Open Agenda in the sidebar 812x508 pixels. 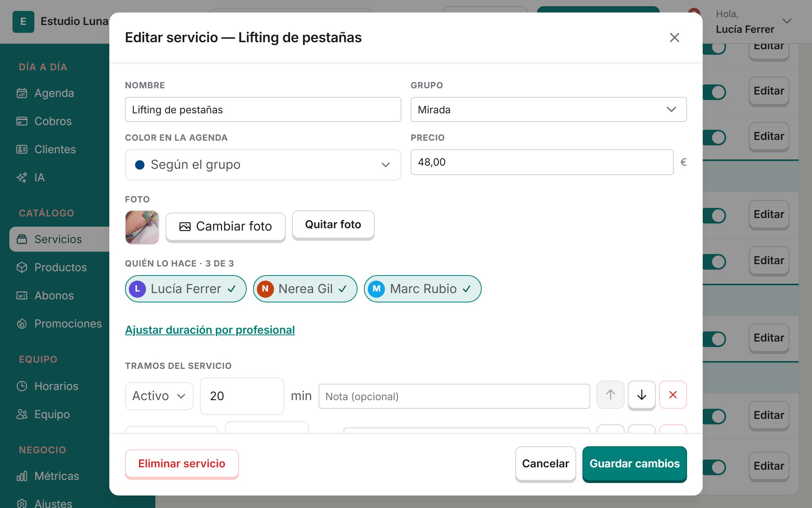[55, 93]
